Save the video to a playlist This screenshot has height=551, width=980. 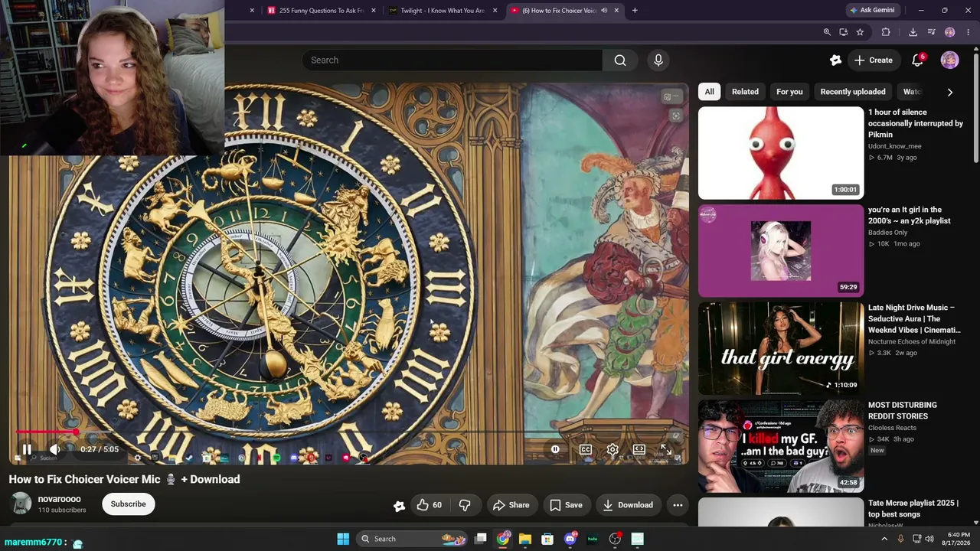(x=566, y=505)
